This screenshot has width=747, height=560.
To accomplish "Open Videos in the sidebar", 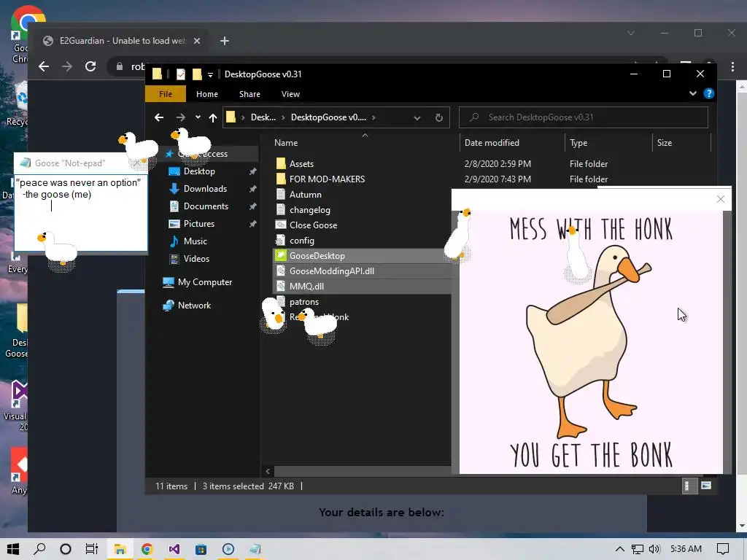I will click(x=196, y=259).
